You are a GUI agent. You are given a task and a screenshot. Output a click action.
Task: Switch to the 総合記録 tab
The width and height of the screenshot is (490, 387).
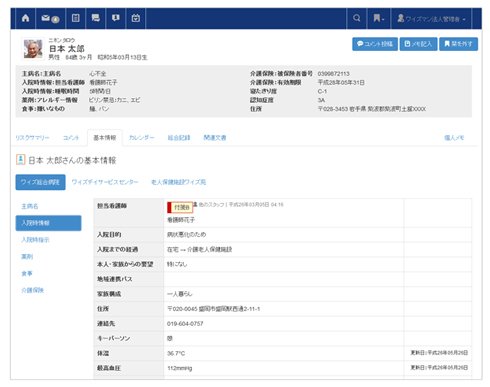pos(179,138)
